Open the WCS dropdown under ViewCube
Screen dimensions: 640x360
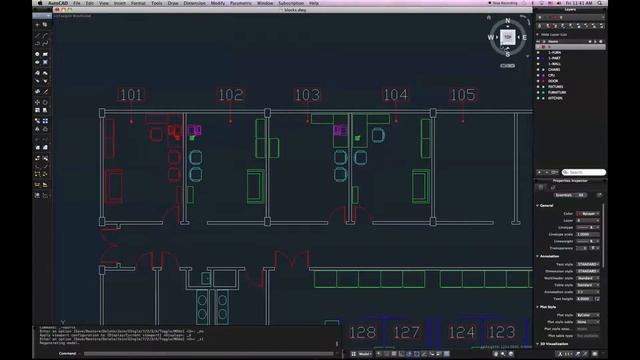(x=507, y=66)
